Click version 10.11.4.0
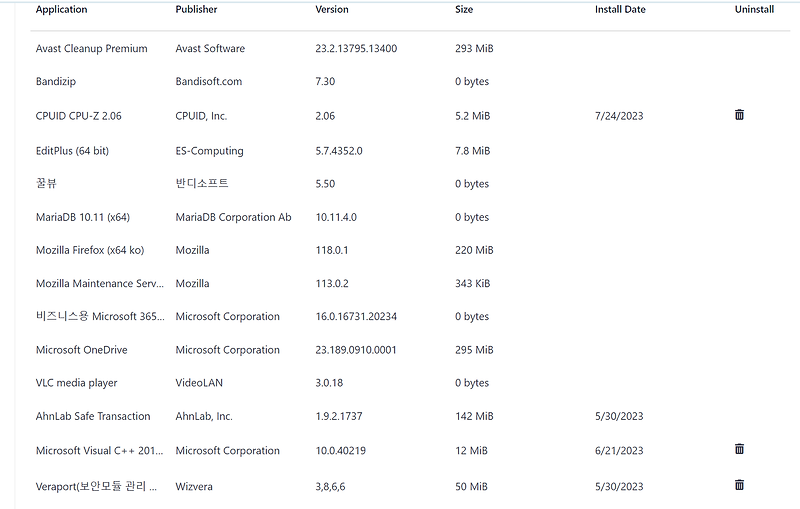This screenshot has width=800, height=509. tap(336, 217)
